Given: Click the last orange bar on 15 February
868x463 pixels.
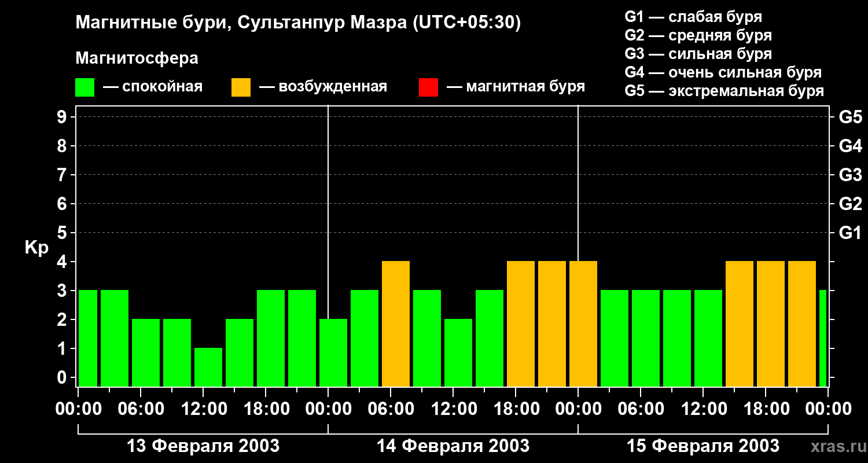Looking at the screenshot, I should click(802, 324).
